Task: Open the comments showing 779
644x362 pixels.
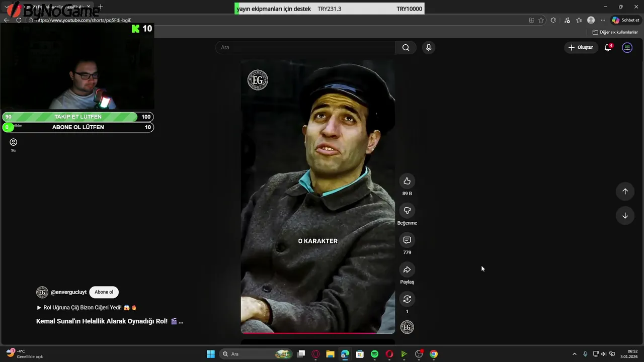Action: (x=407, y=240)
